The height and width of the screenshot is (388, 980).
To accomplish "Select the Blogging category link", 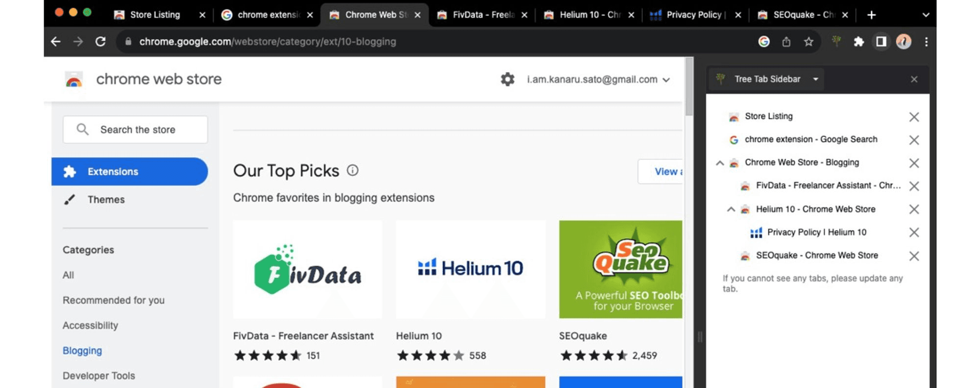I will click(x=82, y=350).
